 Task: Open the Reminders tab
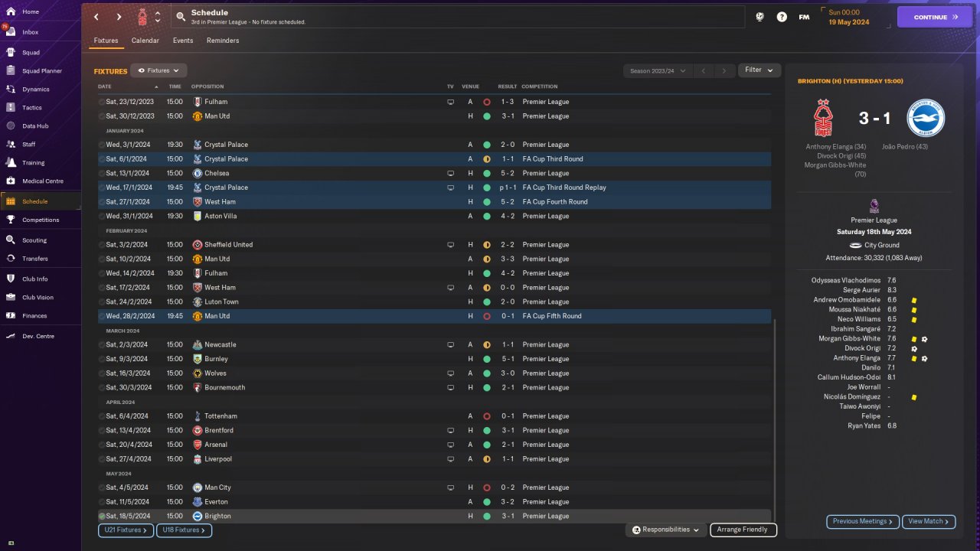[223, 41]
